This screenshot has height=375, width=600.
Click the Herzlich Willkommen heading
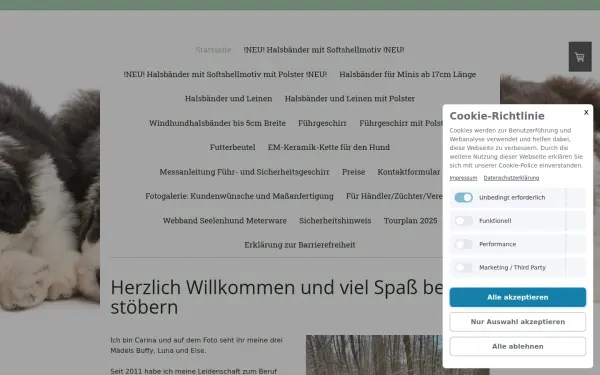pyautogui.click(x=276, y=297)
